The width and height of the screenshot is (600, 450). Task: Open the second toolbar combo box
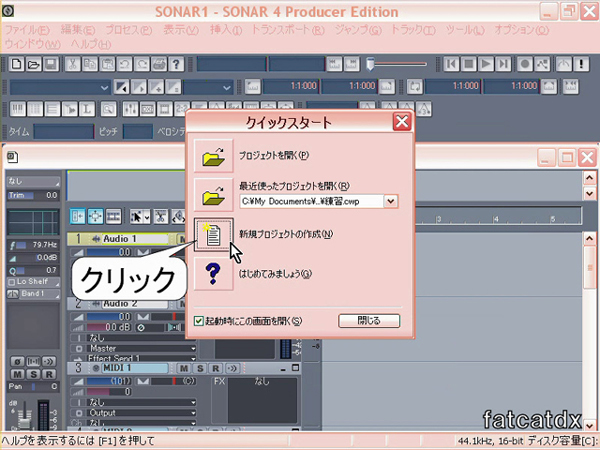(208, 87)
